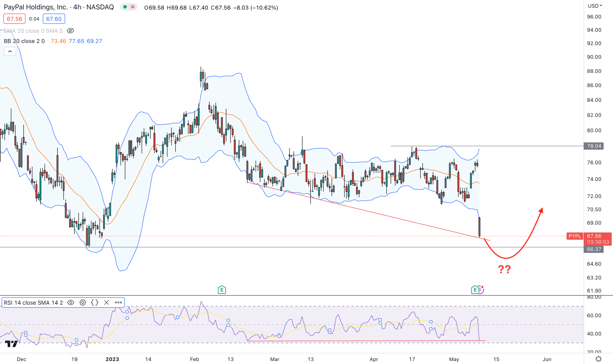This screenshot has width=613, height=364.
Task: Click the 2023 label on time axis
Action: point(112,359)
